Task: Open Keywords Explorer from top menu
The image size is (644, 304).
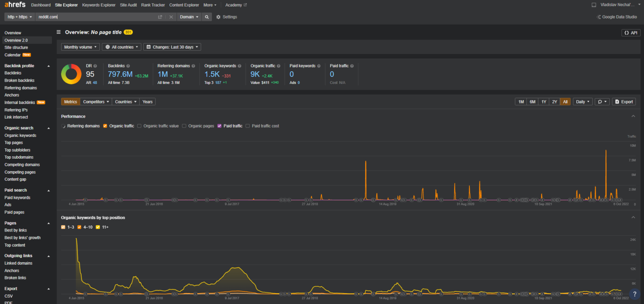Action: pos(99,5)
